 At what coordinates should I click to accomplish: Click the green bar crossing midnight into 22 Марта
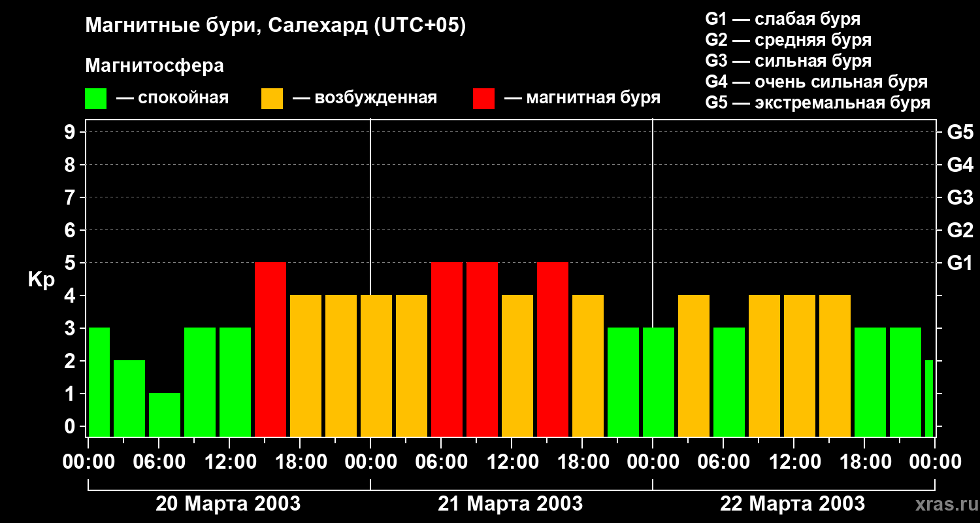click(659, 382)
